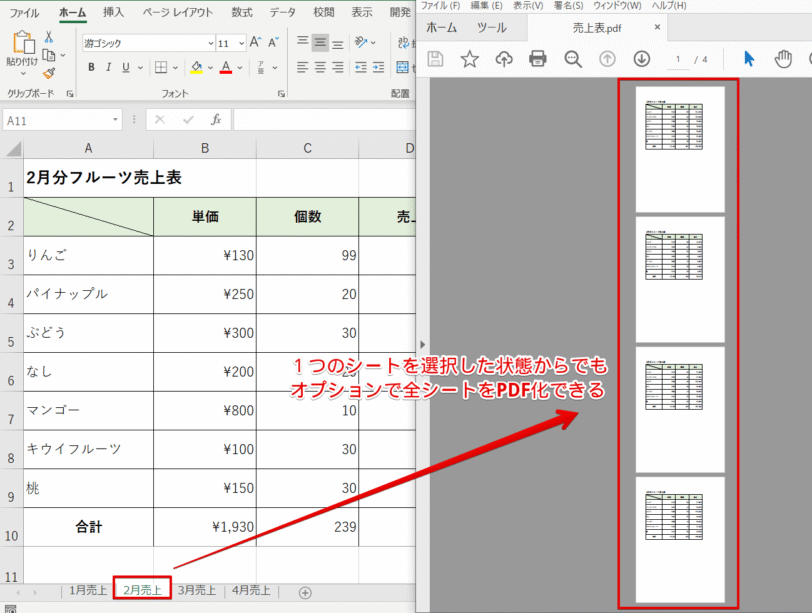This screenshot has height=613, width=812.
Task: Toggle bold formatting in the Font group
Action: tap(90, 66)
